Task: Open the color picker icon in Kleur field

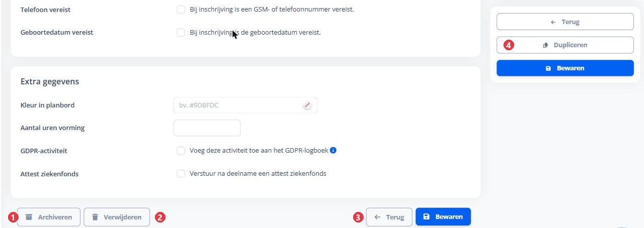Action: (x=307, y=105)
